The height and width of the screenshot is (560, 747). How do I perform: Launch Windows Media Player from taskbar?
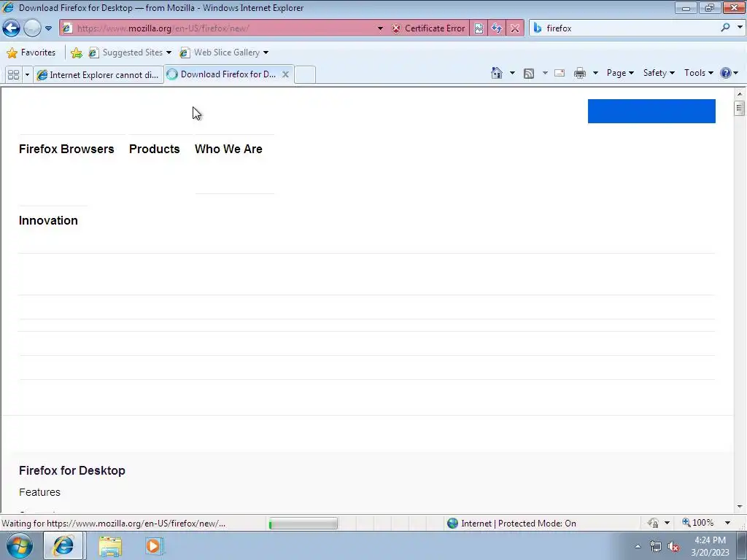coord(154,546)
